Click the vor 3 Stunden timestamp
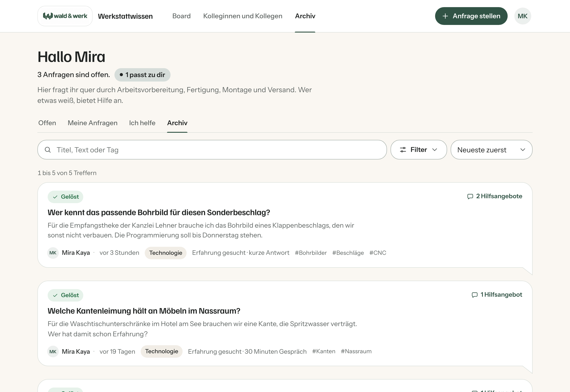This screenshot has width=570, height=392. pyautogui.click(x=119, y=253)
